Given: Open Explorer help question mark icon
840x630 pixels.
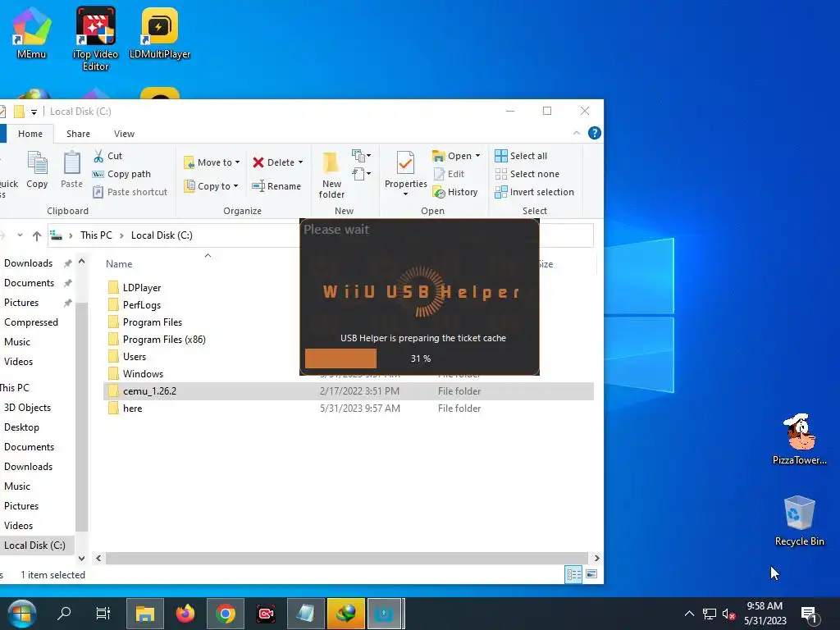Looking at the screenshot, I should [594, 133].
